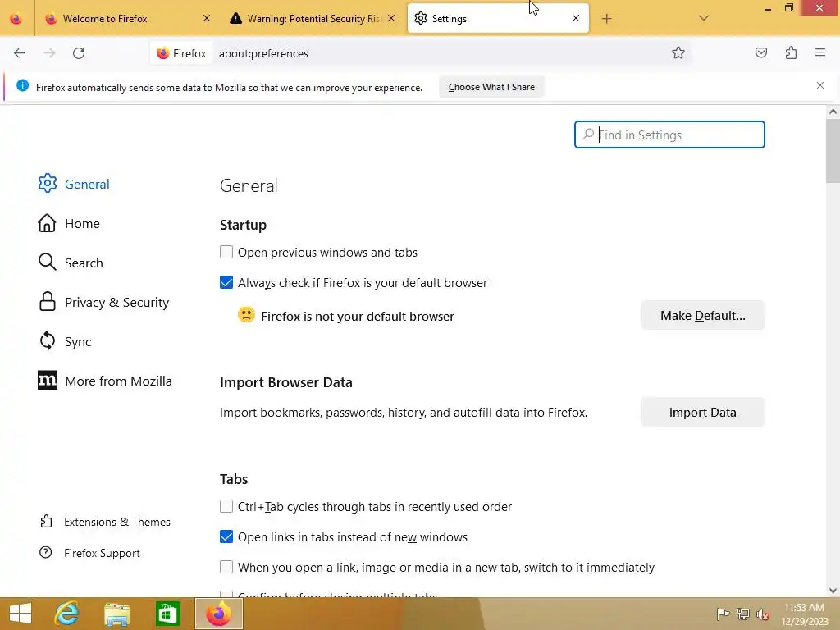Screen dimensions: 840x630
Task: Click the pinned Firefox View icon tab
Action: [16, 19]
